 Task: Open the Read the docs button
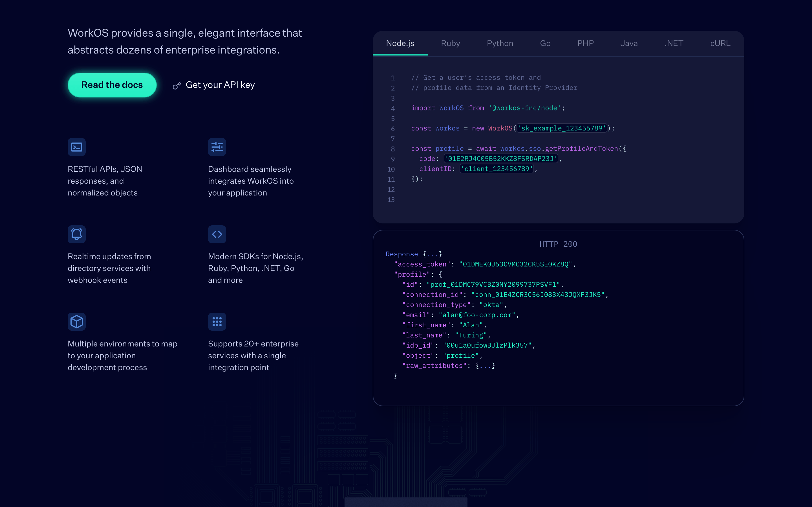[x=112, y=85]
